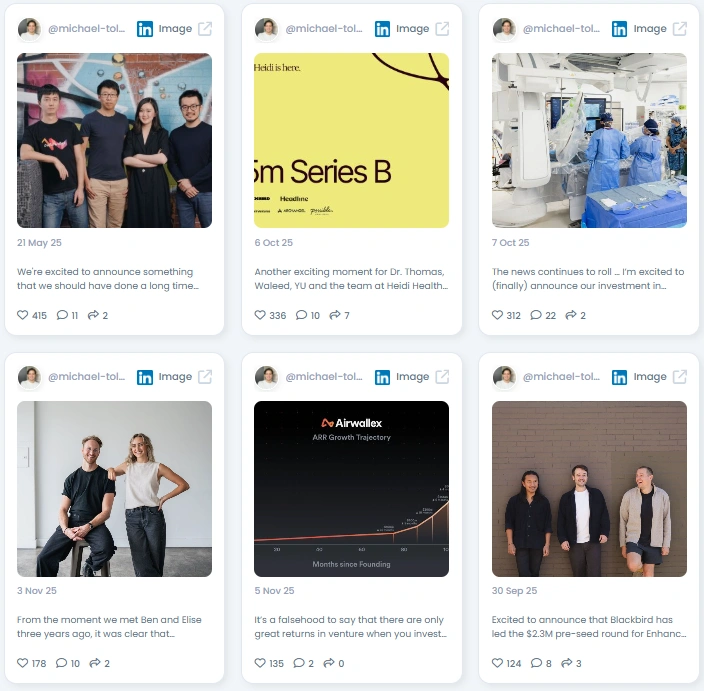Click share icon on 3 Nov 25 post
Image resolution: width=704 pixels, height=691 pixels.
point(95,663)
